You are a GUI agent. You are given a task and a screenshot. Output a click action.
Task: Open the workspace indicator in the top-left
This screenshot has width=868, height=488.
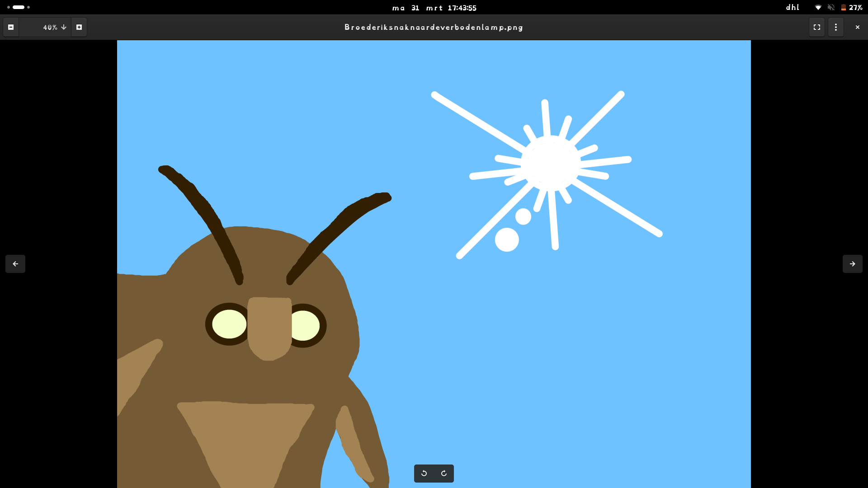tap(19, 7)
